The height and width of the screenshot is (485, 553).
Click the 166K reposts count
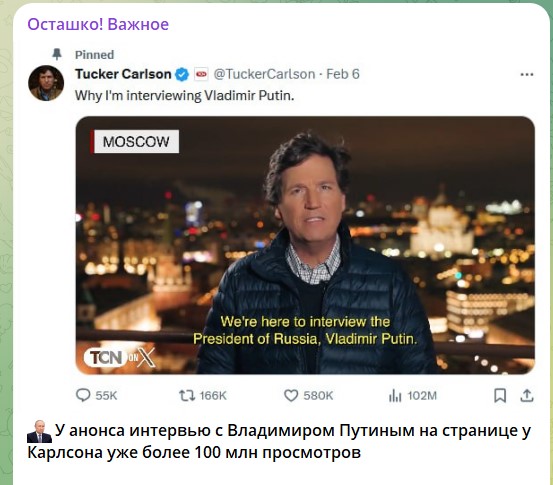click(213, 396)
